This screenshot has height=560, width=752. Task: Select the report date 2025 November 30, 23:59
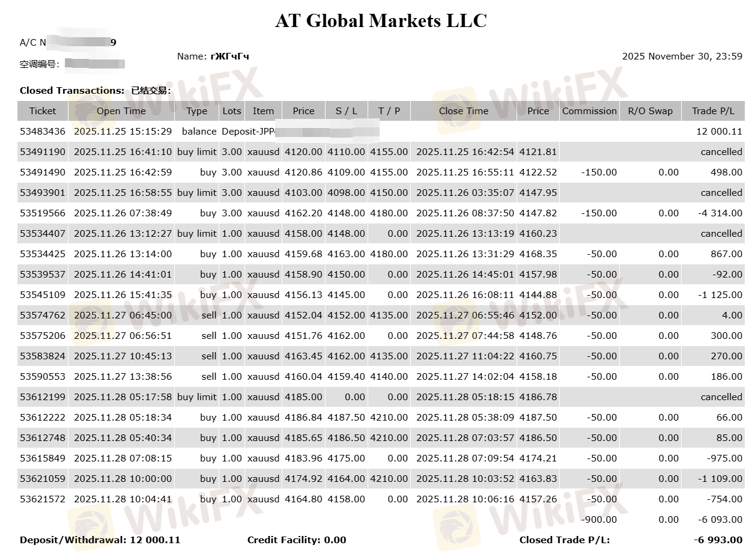[682, 56]
